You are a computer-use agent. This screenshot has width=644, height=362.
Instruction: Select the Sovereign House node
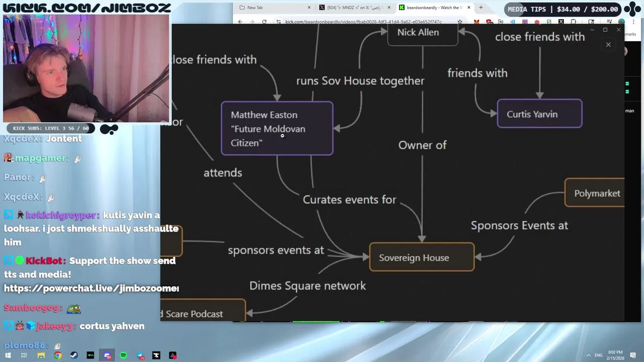(422, 257)
